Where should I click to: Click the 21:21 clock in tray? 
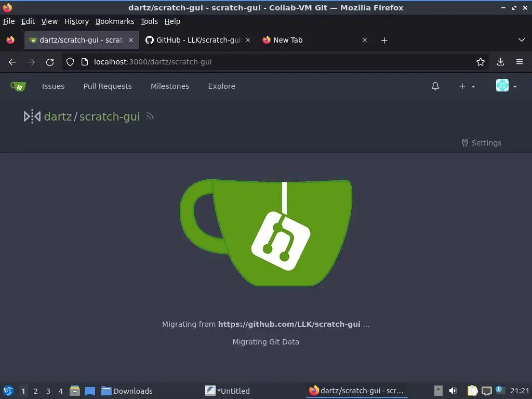tap(520, 391)
